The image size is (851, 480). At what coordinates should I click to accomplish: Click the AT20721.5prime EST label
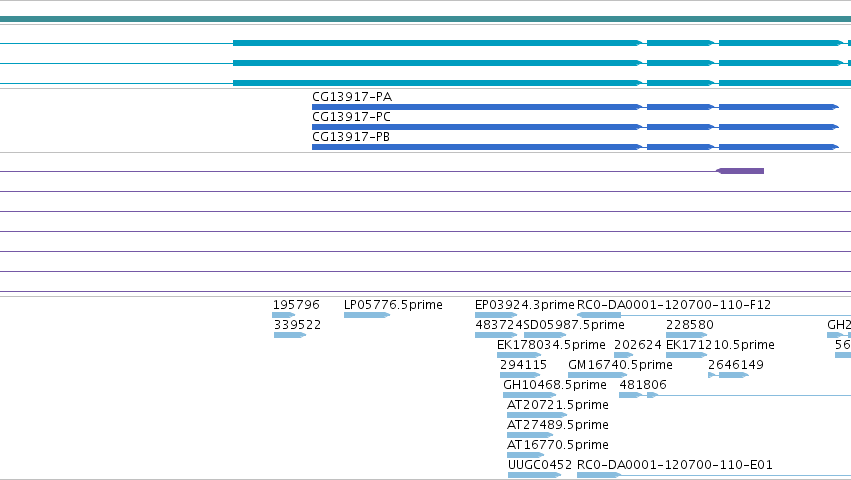[557, 405]
